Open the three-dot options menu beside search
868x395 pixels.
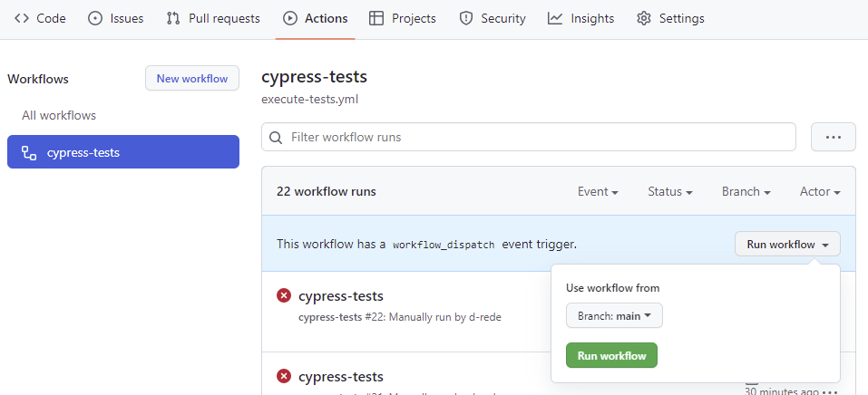833,137
